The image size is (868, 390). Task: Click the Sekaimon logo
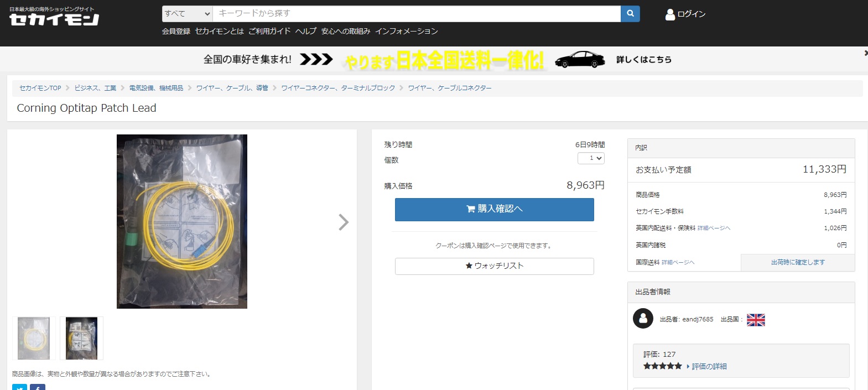(x=54, y=17)
